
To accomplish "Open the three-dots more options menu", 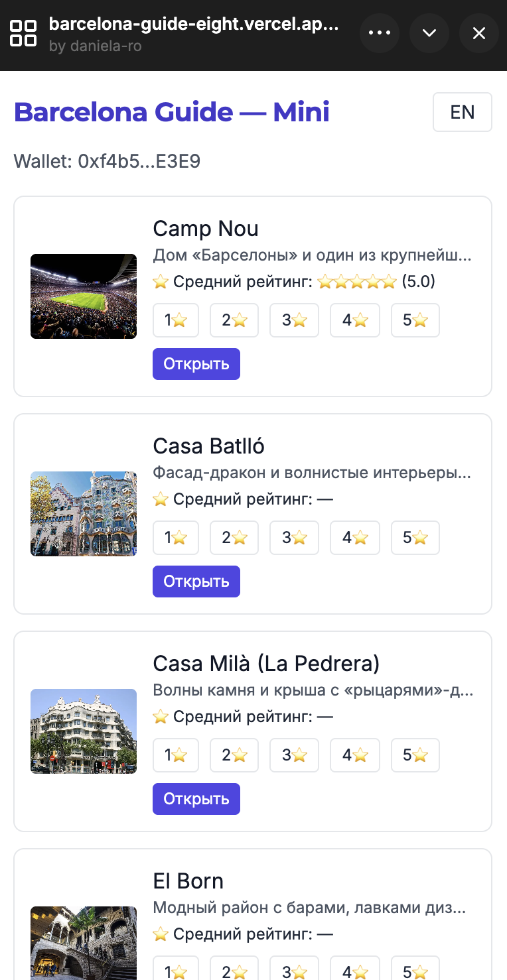I will click(x=380, y=33).
